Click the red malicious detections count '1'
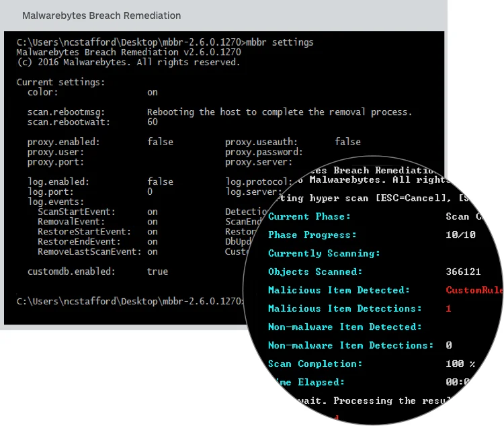The width and height of the screenshot is (504, 426). [x=449, y=308]
